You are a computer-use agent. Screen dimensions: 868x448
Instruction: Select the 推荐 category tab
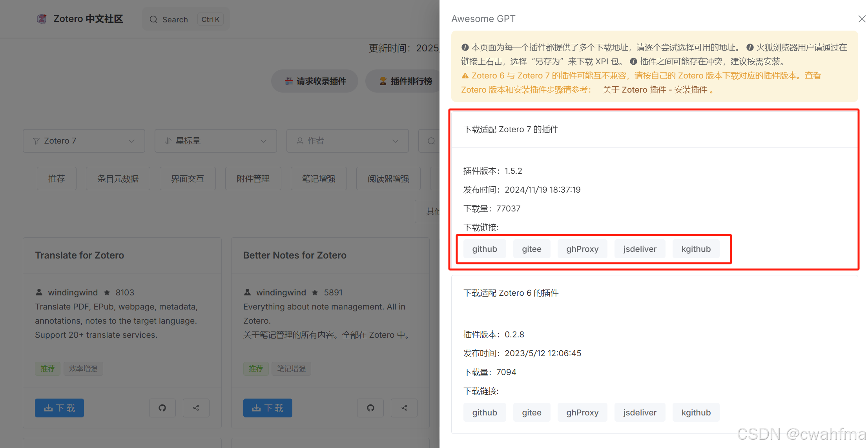[x=57, y=179]
